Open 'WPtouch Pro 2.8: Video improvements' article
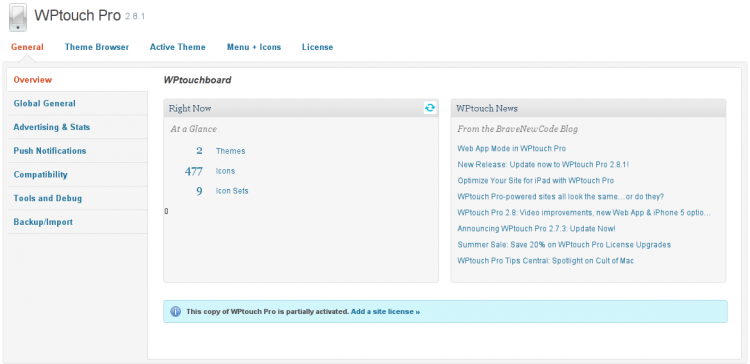 coord(584,213)
